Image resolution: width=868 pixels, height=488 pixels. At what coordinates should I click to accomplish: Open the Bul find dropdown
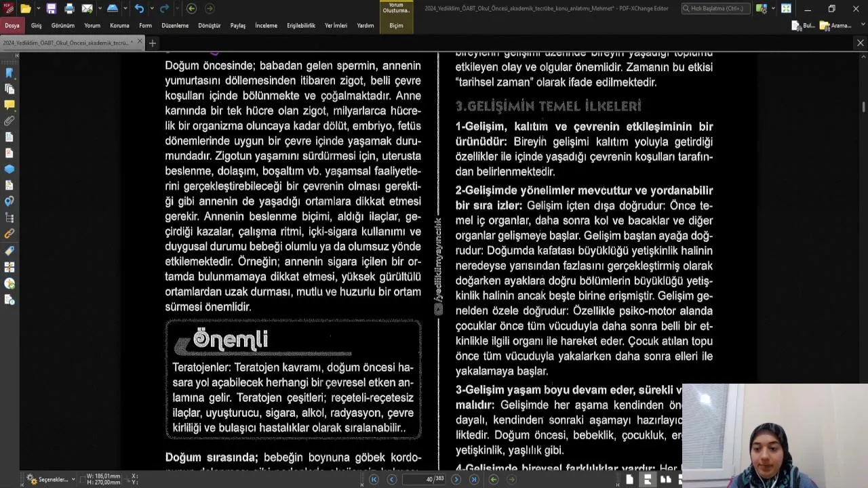804,26
